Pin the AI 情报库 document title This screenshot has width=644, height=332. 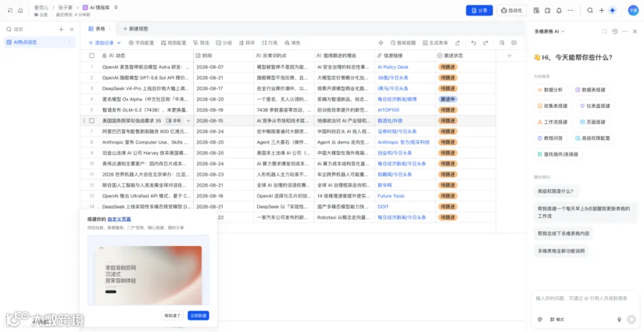(x=116, y=7)
